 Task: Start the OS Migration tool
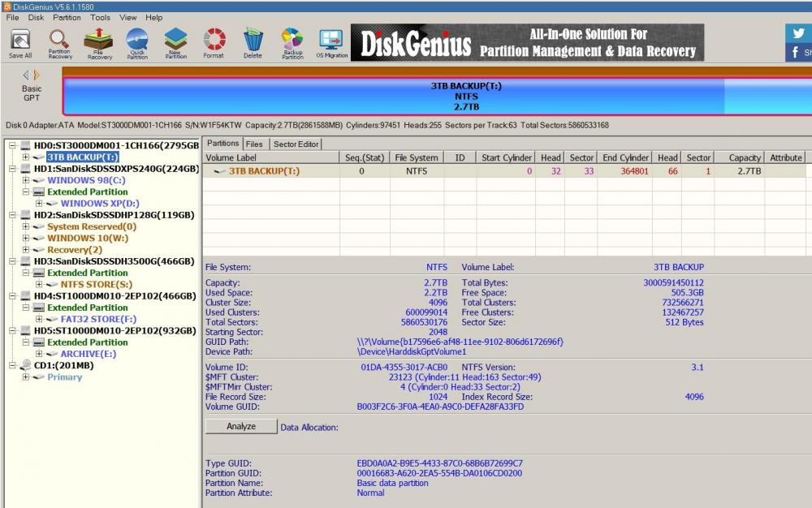(331, 44)
